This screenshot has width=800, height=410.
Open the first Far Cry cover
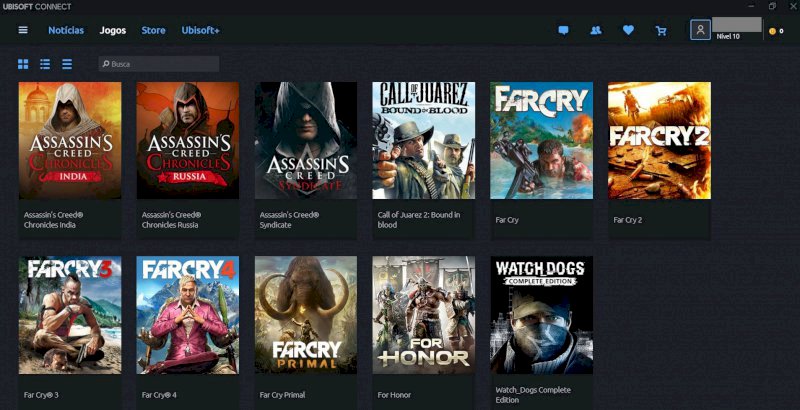pos(541,140)
